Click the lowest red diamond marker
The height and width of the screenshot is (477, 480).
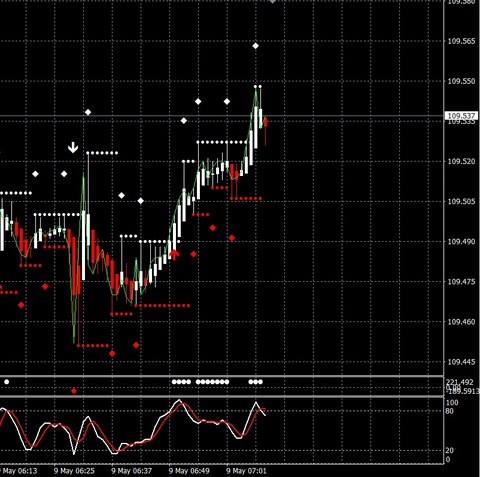tap(112, 353)
